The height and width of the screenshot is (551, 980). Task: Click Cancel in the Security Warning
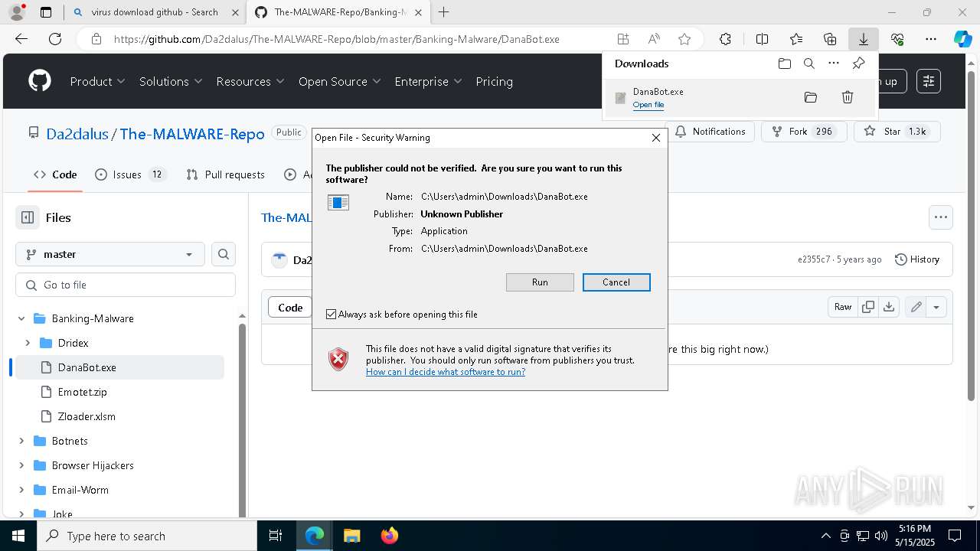(x=616, y=282)
